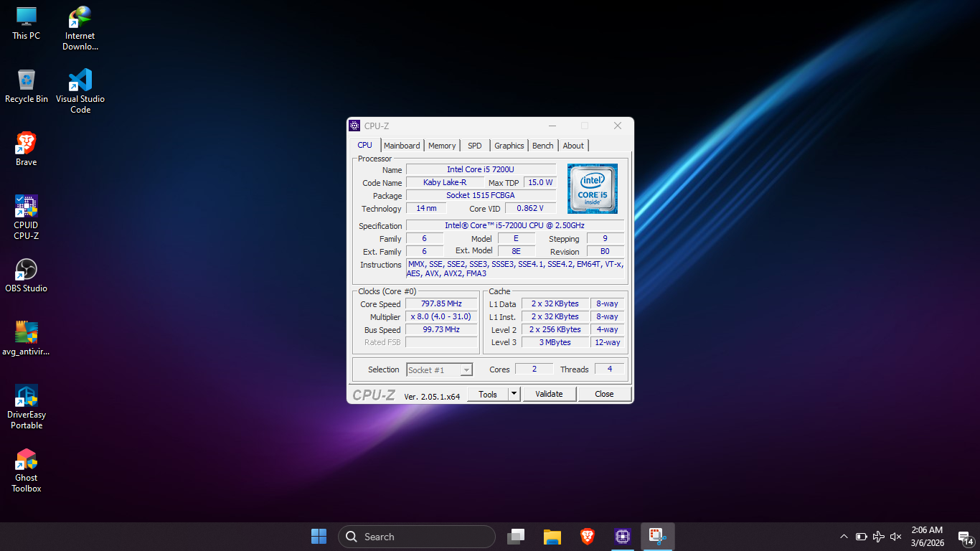Image resolution: width=980 pixels, height=551 pixels.
Task: Click the Intel Core i5 logo badge
Action: pos(593,189)
